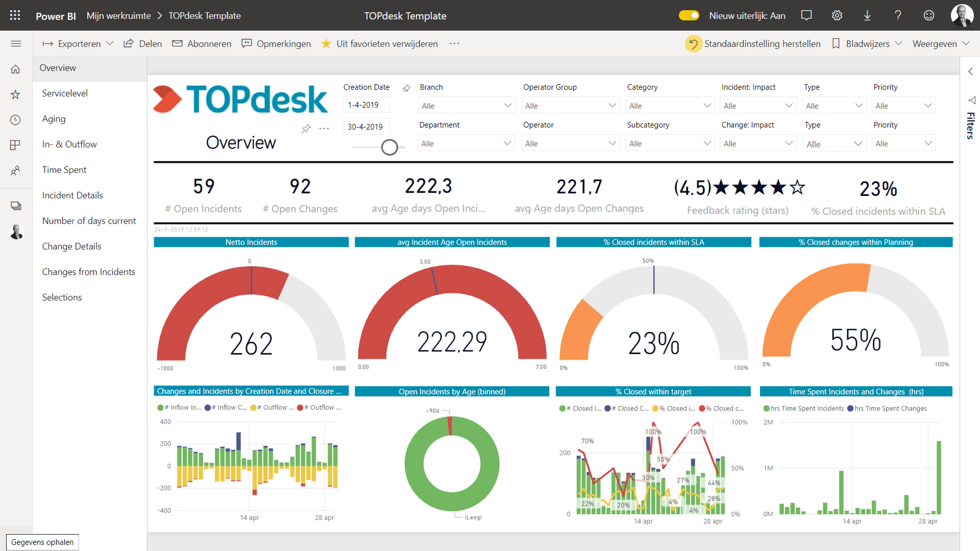
Task: Click the start date field 1-4-2019
Action: (x=367, y=105)
